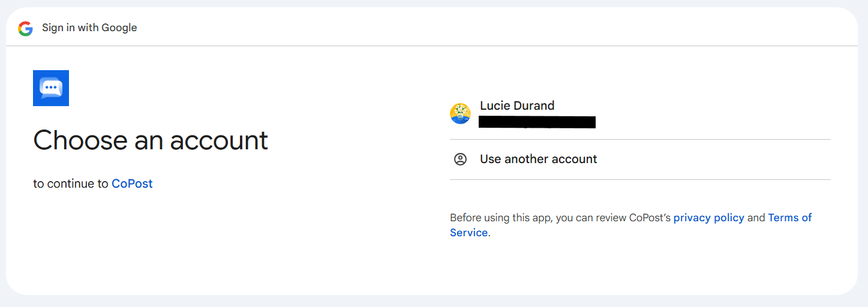Click the word "and" between policy links

pyautogui.click(x=756, y=218)
